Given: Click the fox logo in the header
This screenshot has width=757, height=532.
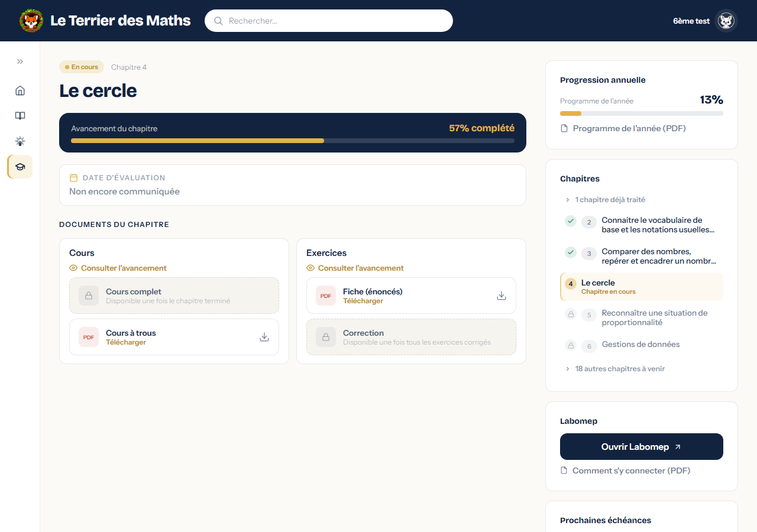Looking at the screenshot, I should coord(31,21).
